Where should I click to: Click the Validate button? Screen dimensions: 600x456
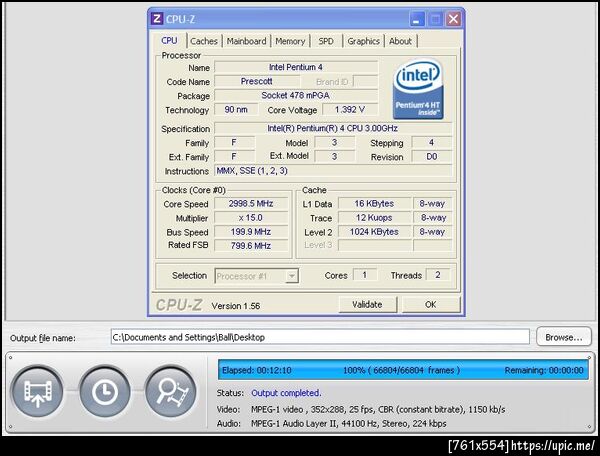(367, 305)
